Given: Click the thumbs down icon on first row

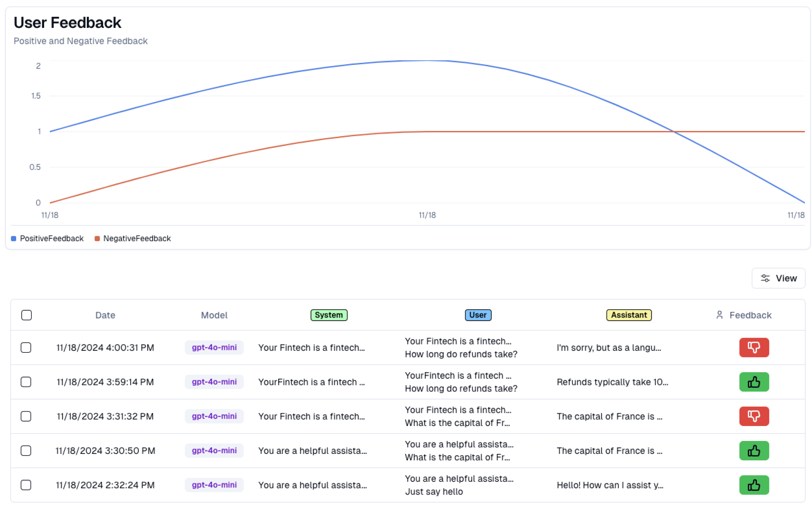Looking at the screenshot, I should pos(754,347).
